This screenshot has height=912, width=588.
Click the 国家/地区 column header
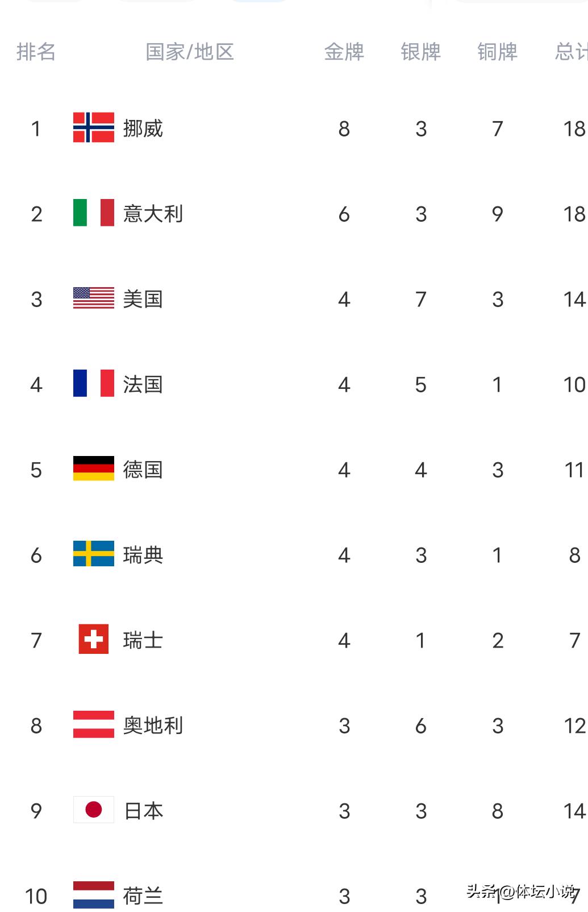tap(190, 52)
